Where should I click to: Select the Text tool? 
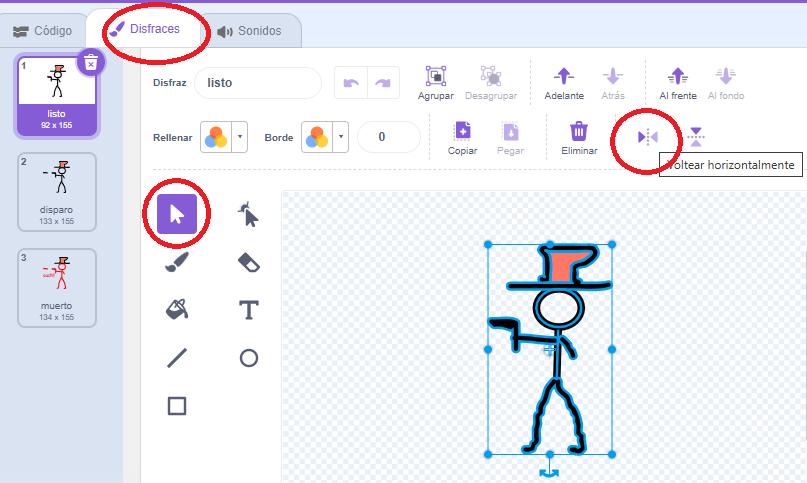tap(249, 310)
